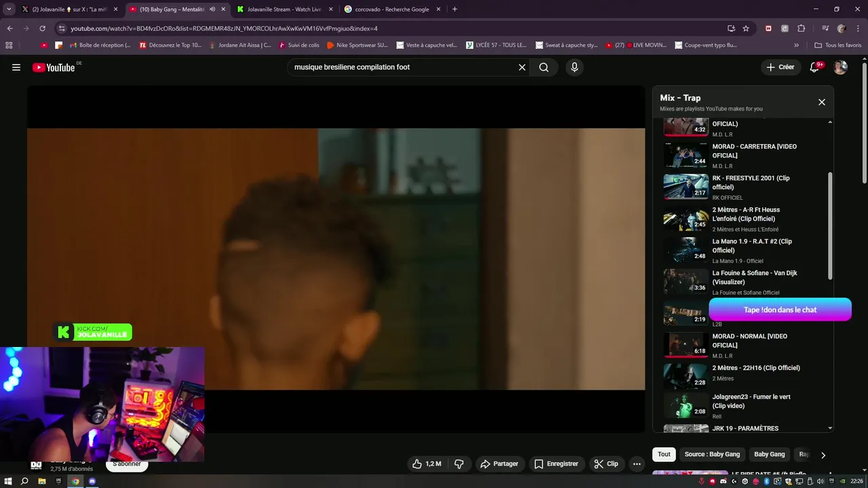Click the Enregistrer save button

pos(556,464)
